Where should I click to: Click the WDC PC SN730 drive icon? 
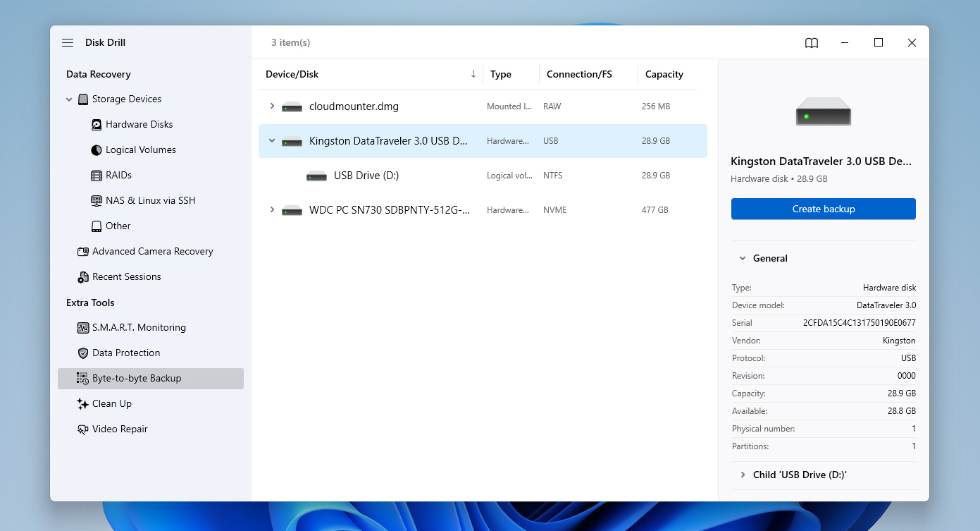pyautogui.click(x=292, y=210)
